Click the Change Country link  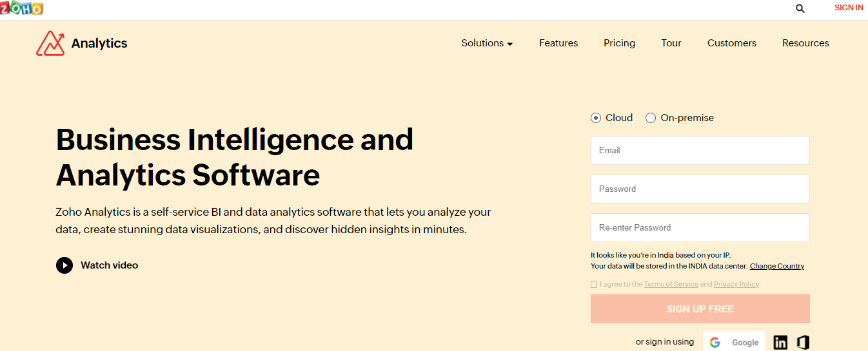pyautogui.click(x=777, y=266)
